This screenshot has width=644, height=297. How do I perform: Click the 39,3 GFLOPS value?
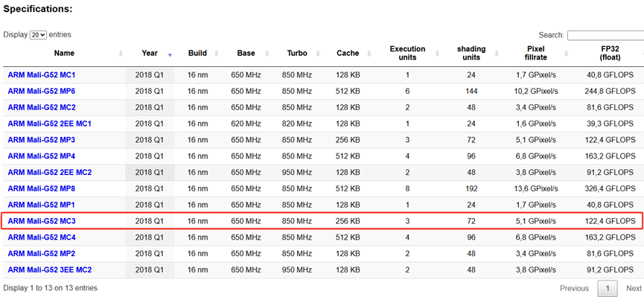[x=610, y=124]
